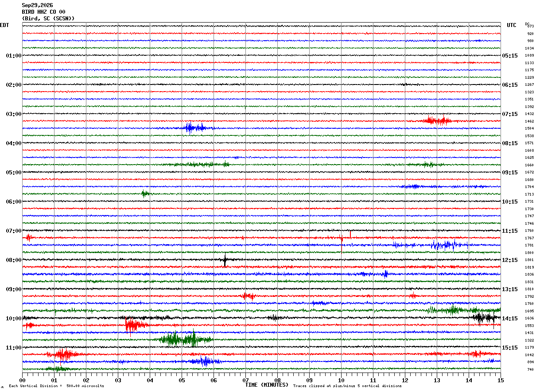The width and height of the screenshot is (536, 392).
Task: Click the 05:15 UTC time label
Action: coord(510,56)
